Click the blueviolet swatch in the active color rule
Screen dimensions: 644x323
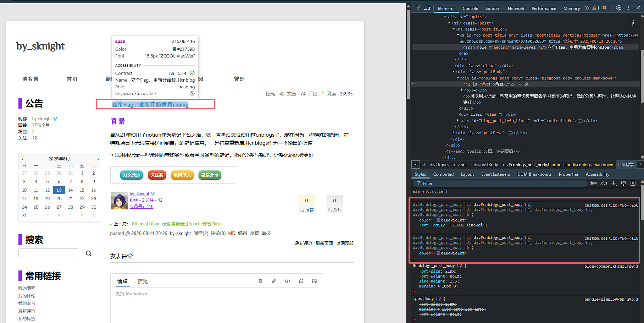click(438, 220)
